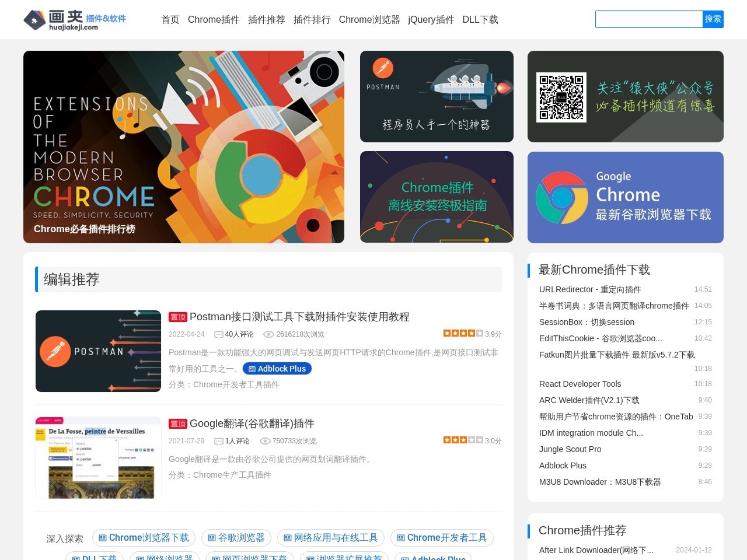Go to the 首页 nav item

click(170, 20)
